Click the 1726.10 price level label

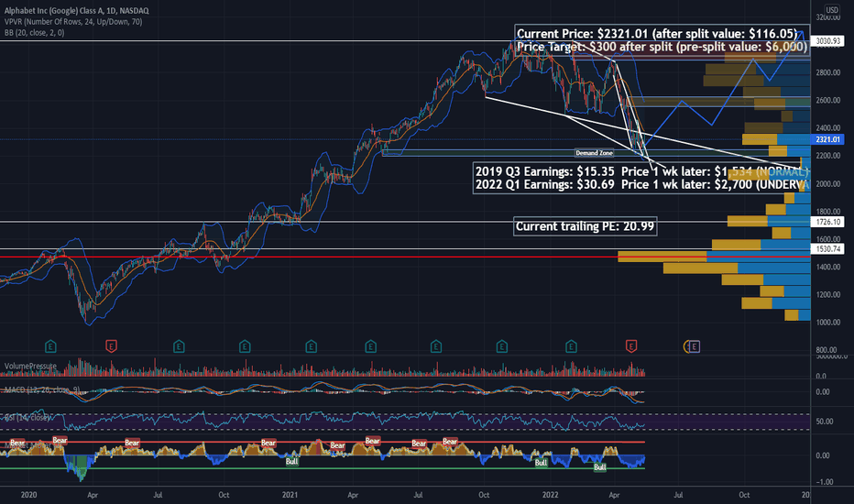827,222
